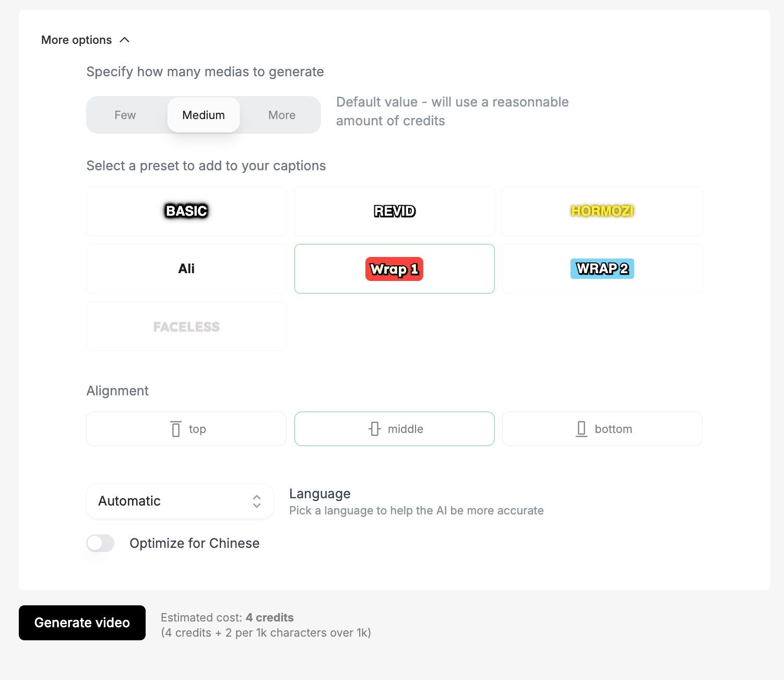Choose the red Wrap 1 preset
Screen dimensions: 784x680
(x=395, y=269)
